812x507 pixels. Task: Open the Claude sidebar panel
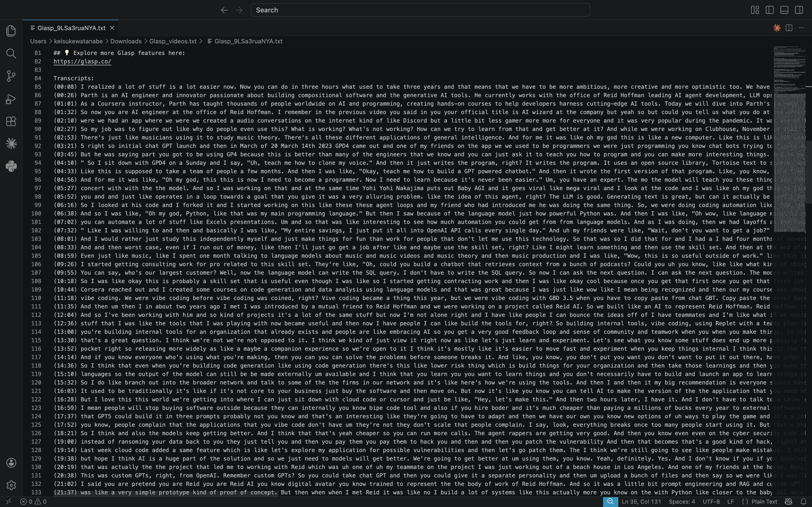(11, 144)
